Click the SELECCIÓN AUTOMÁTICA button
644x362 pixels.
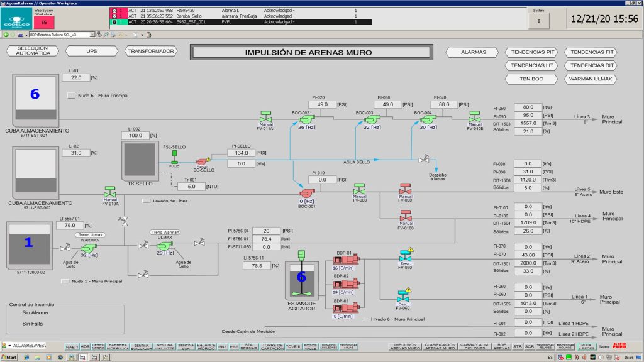click(x=33, y=51)
